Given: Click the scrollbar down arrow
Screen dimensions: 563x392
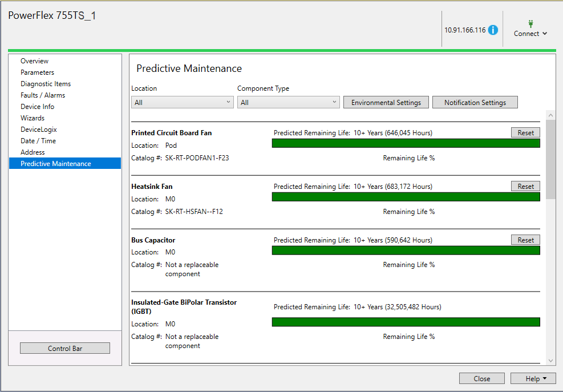Looking at the screenshot, I should [x=551, y=361].
